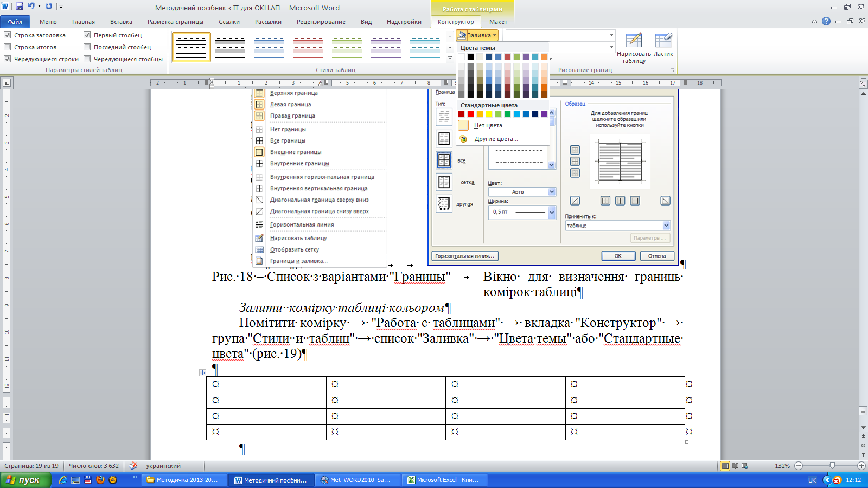Switch to the Рецензирование tab

pos(321,22)
